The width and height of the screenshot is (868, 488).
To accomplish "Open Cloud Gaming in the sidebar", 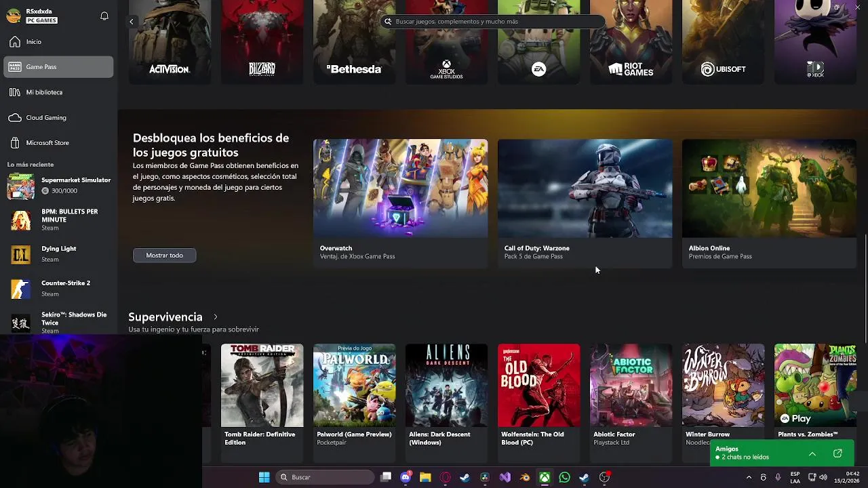I will click(x=58, y=118).
